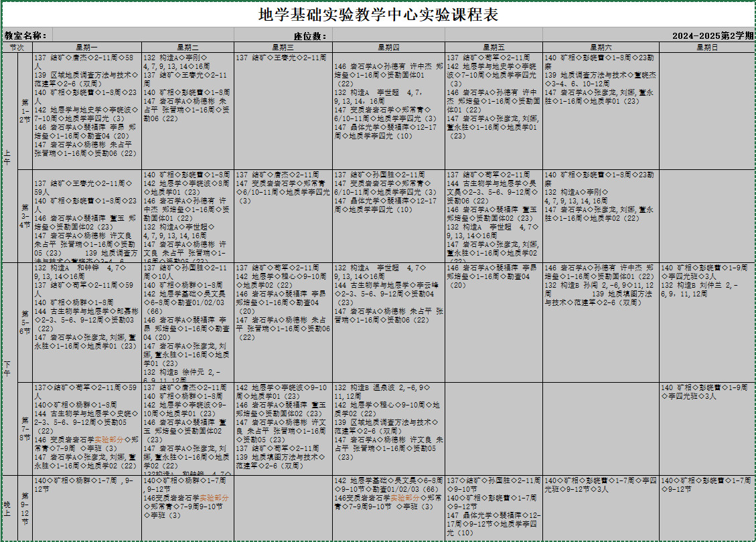Select the 节次 header cell
Image resolution: width=756 pixels, height=542 pixels.
tap(17, 48)
